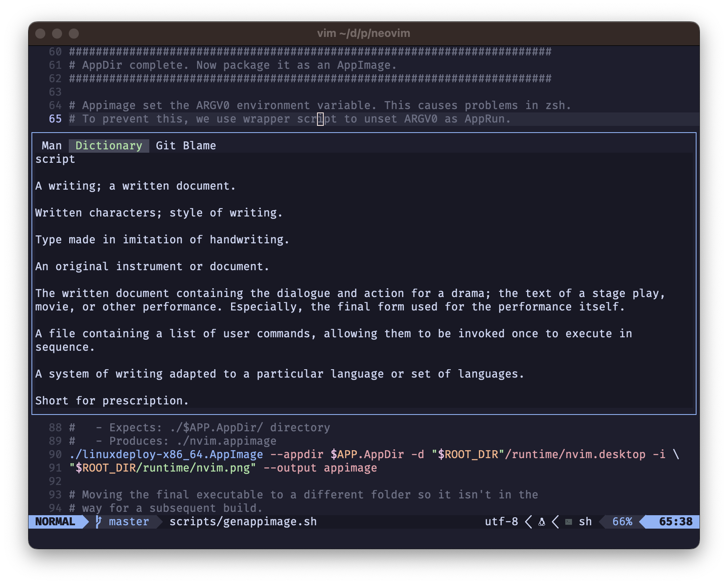Click the --appdir flag on line 90
This screenshot has height=584, width=728.
(297, 454)
